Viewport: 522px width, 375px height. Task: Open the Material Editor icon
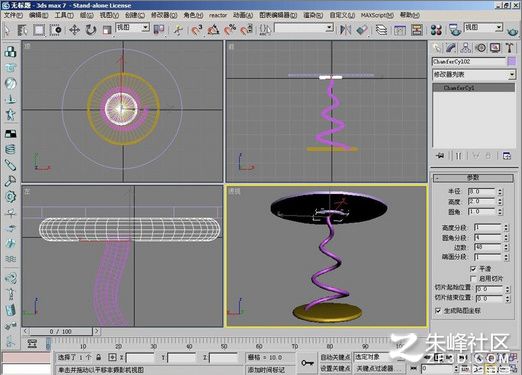[x=436, y=30]
